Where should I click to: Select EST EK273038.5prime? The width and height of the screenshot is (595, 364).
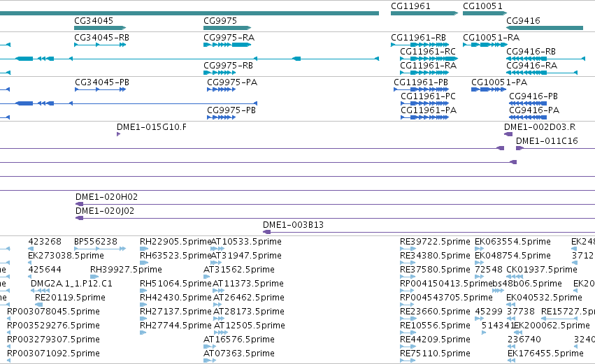[30, 263]
